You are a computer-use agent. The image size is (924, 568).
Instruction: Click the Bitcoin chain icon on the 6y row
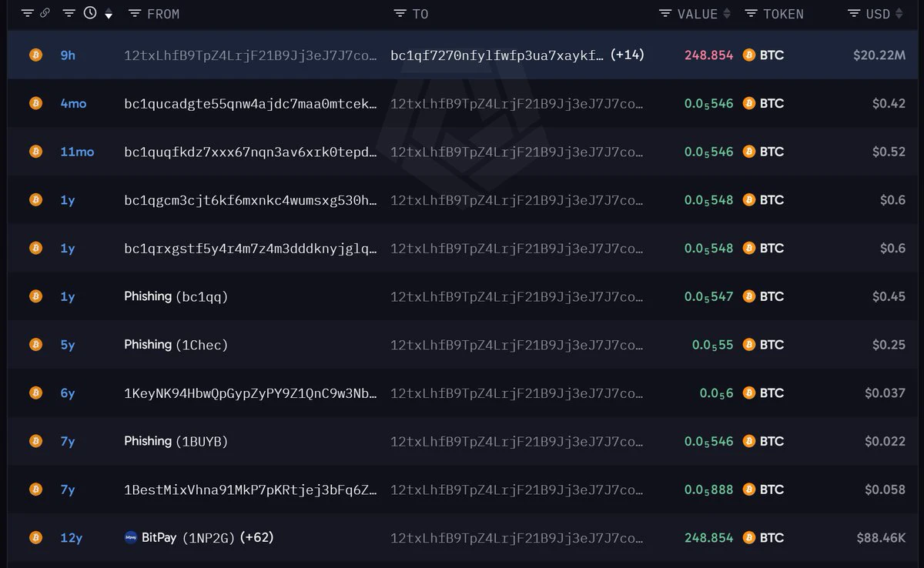[x=35, y=393]
